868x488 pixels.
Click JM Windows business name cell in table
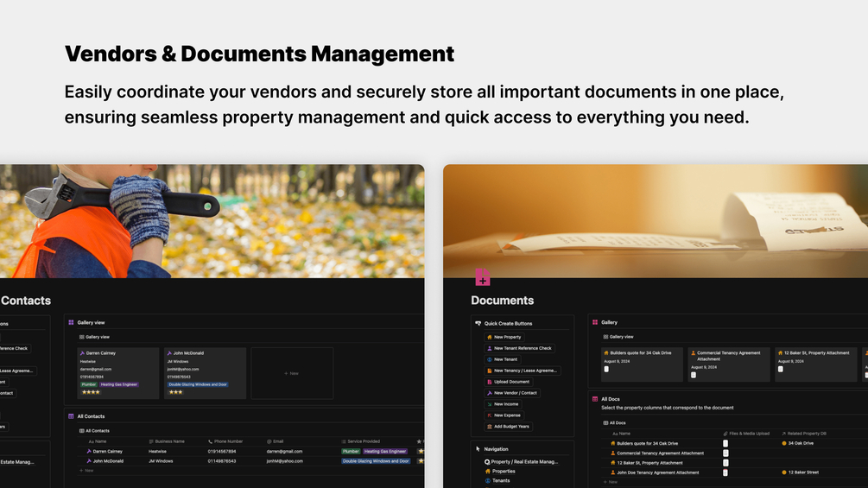click(161, 461)
